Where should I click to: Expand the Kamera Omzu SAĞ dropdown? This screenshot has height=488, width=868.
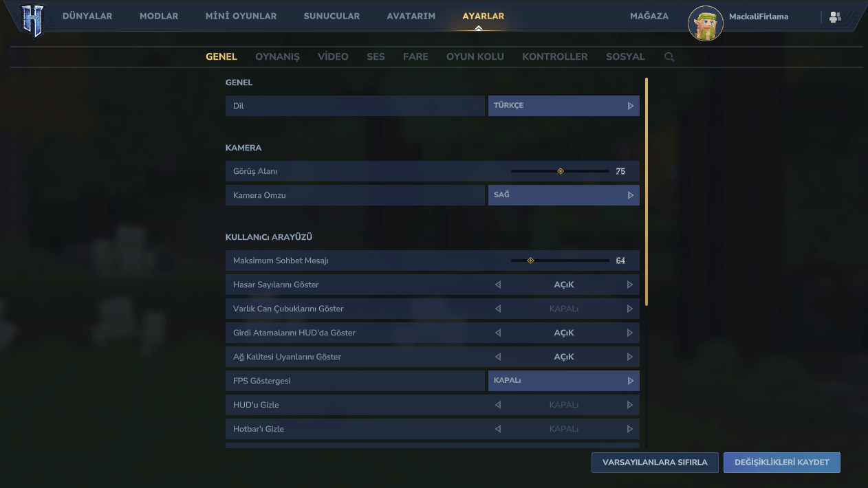tap(564, 195)
